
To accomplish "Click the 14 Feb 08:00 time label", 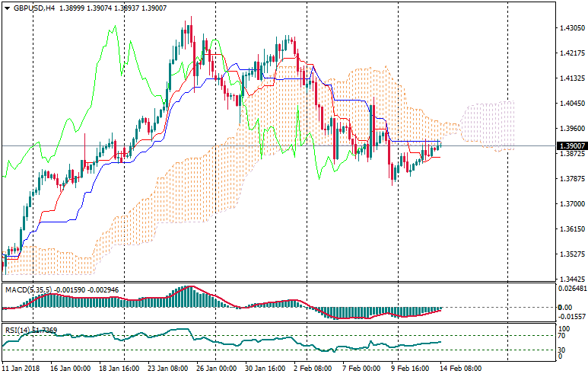I will (x=462, y=368).
